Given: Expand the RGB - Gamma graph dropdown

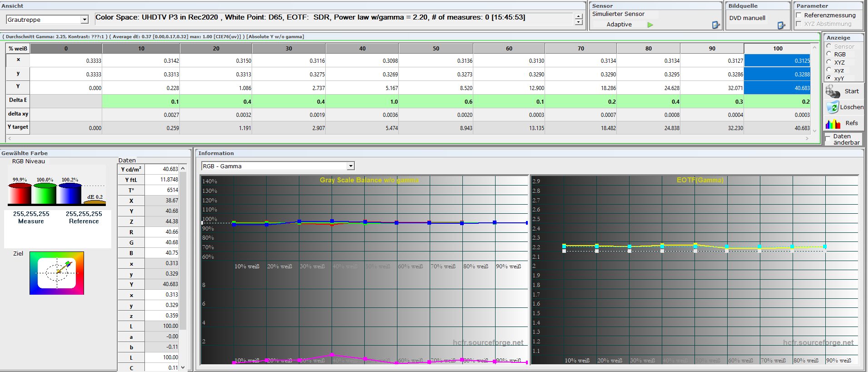Looking at the screenshot, I should (350, 166).
